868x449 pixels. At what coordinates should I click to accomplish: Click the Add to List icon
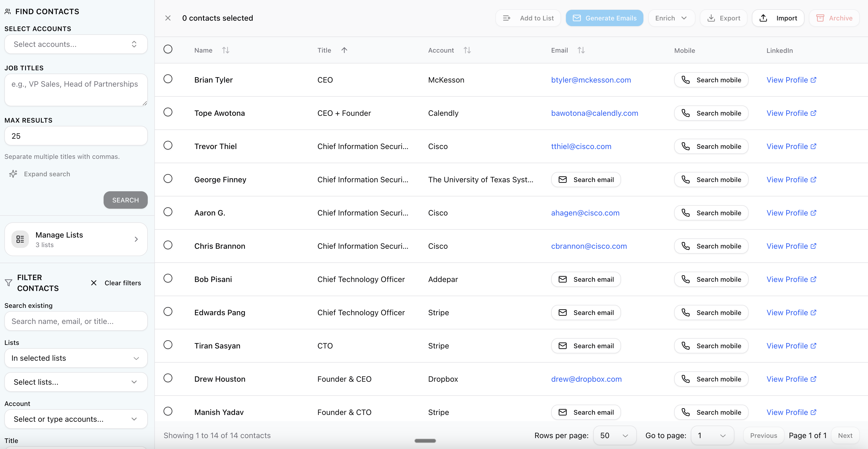[507, 18]
